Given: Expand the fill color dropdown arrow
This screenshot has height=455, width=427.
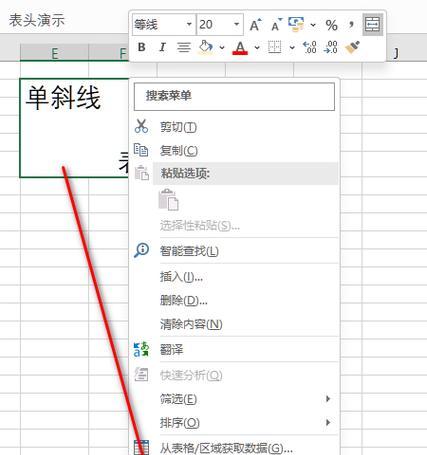Looking at the screenshot, I should [x=222, y=48].
